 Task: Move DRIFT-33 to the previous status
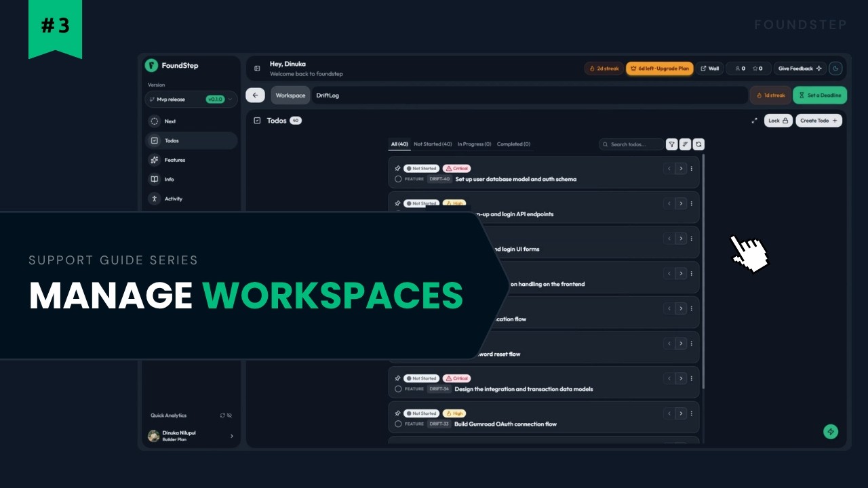point(669,413)
